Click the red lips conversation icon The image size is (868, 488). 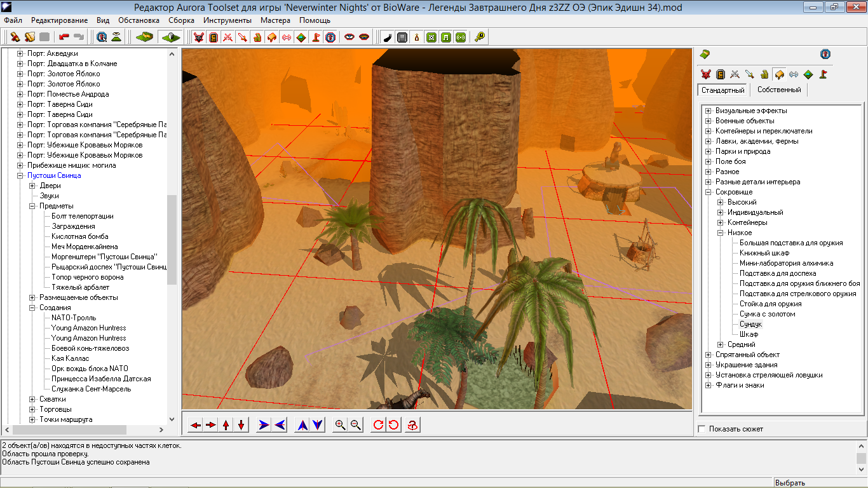(364, 37)
